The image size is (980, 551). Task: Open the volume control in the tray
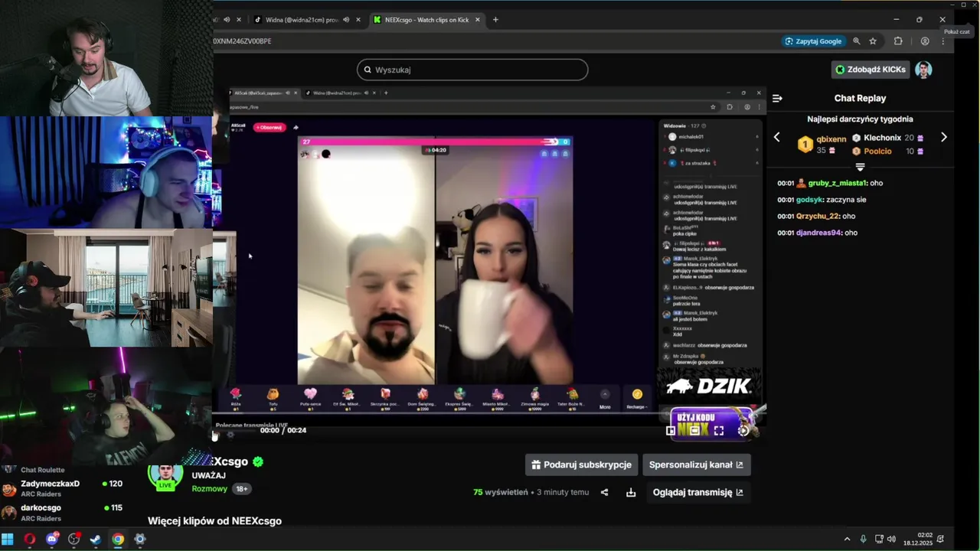[x=891, y=539]
